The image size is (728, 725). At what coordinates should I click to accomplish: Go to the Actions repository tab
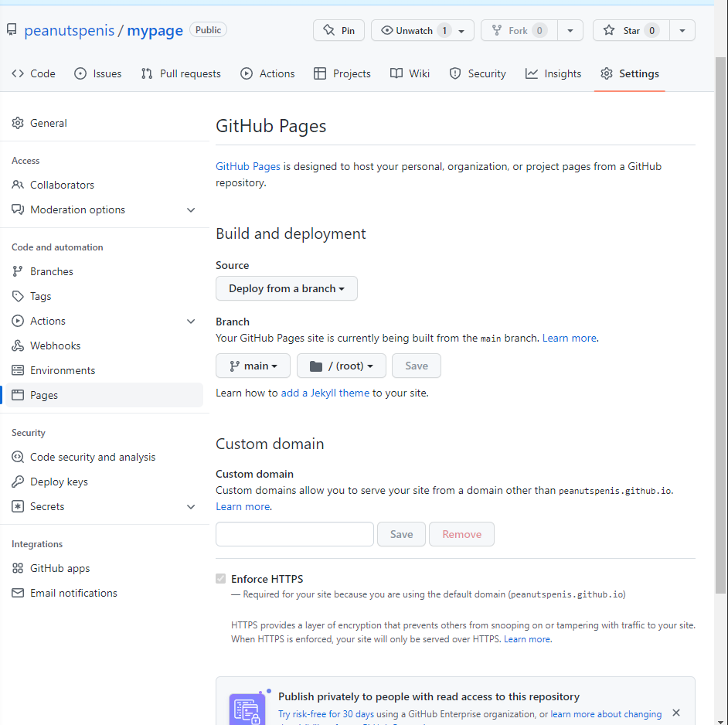267,73
